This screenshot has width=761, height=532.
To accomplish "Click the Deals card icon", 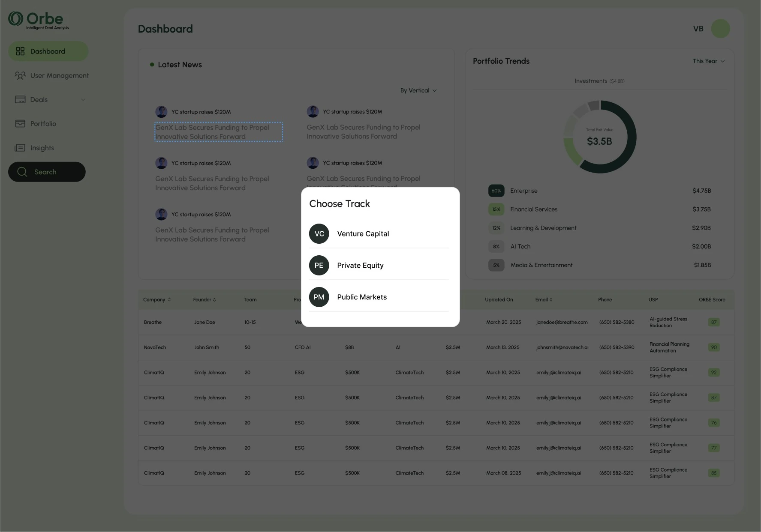I will pyautogui.click(x=20, y=100).
